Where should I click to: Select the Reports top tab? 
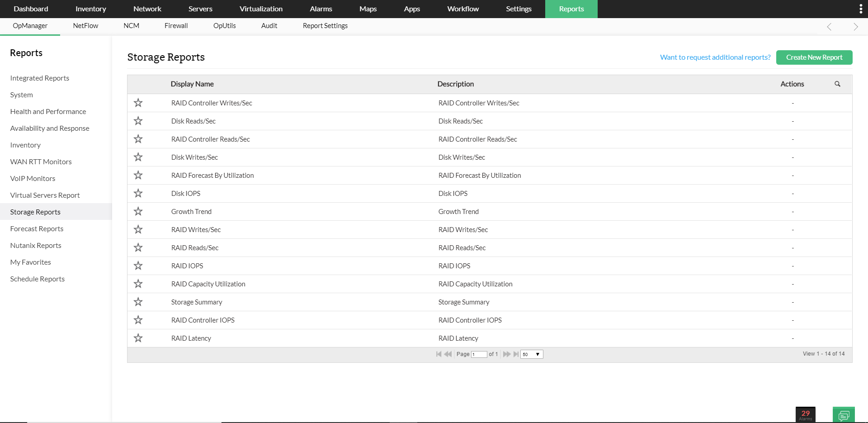(x=571, y=9)
